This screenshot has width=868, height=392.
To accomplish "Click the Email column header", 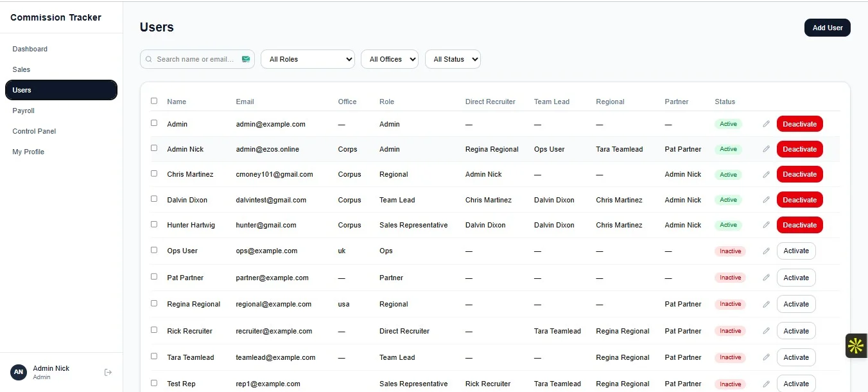I will pos(245,102).
